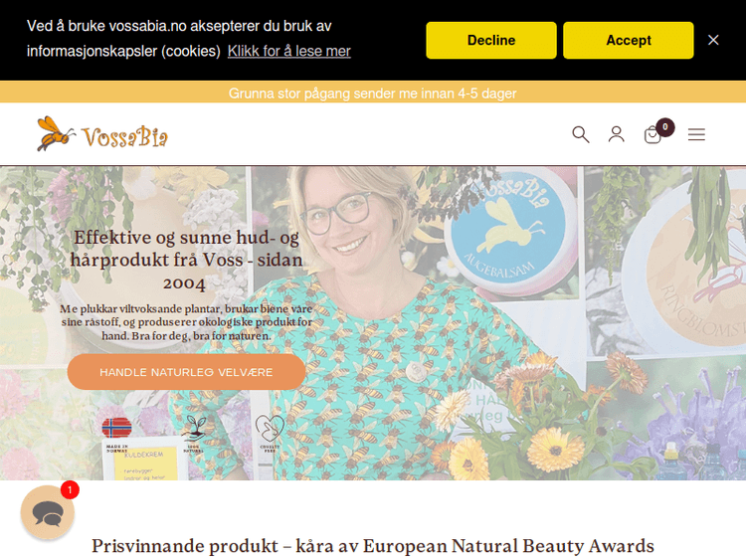Click the Decline cookies button
Viewport: 746px width, 560px height.
point(491,41)
